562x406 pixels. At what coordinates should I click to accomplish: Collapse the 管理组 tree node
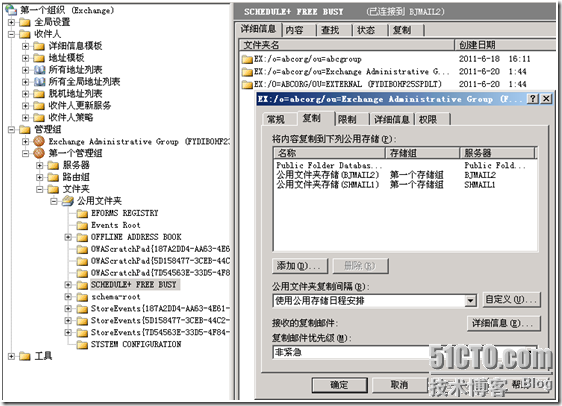click(x=11, y=129)
